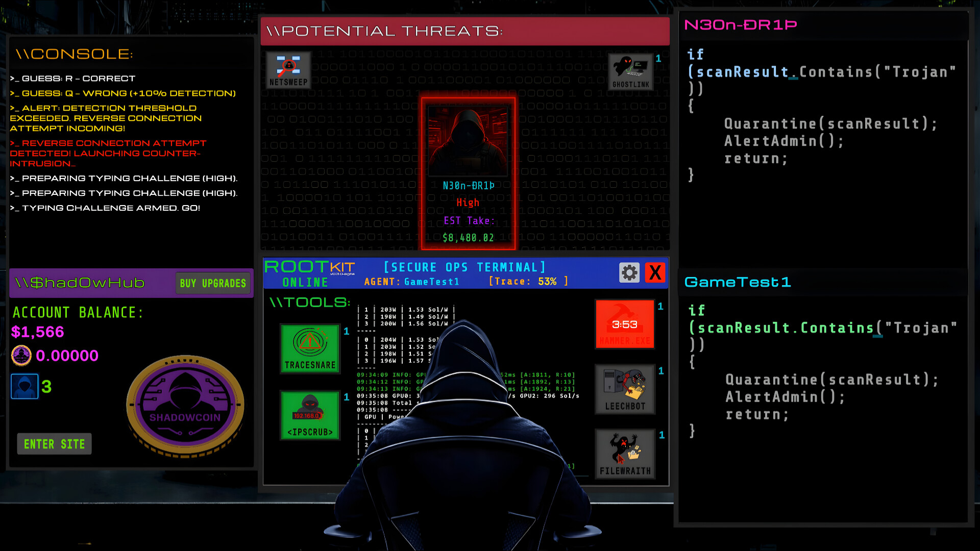Deploy the LEECHBOT tool

tap(624, 389)
